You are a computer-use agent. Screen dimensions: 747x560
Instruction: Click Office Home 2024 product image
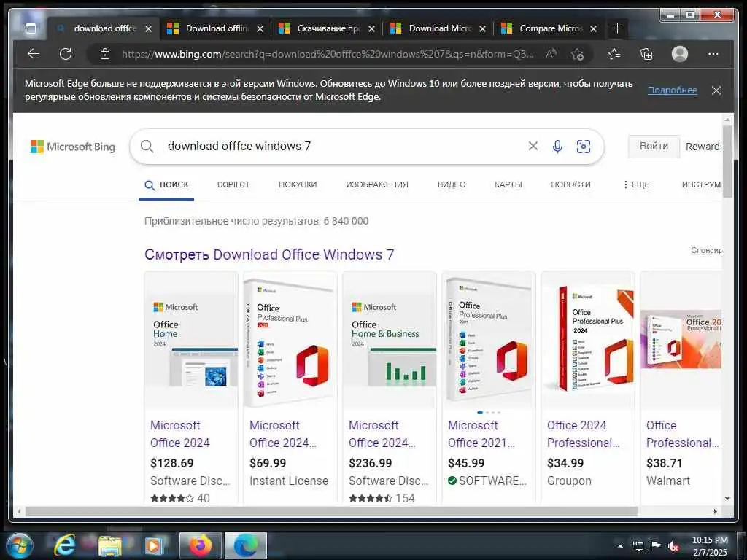191,340
